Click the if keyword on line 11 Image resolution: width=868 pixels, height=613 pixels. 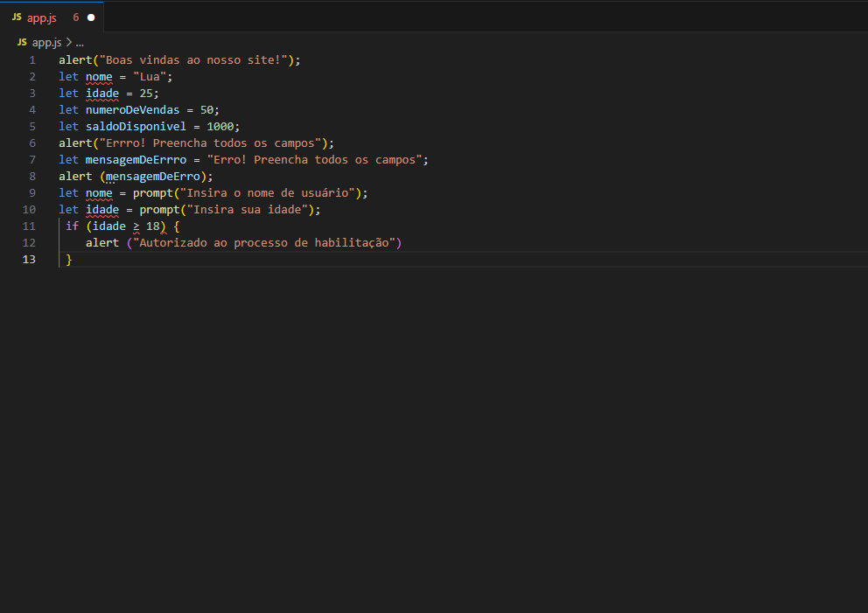pos(72,226)
